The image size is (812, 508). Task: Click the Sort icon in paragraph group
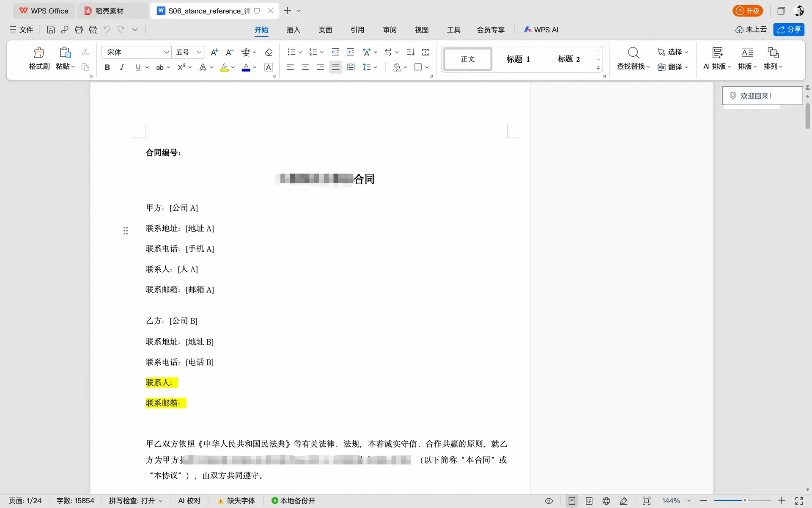411,52
